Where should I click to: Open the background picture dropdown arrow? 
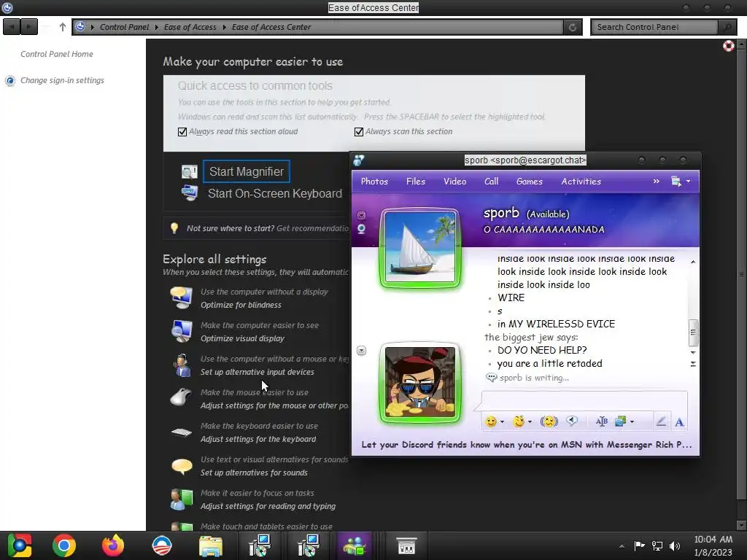pyautogui.click(x=632, y=422)
